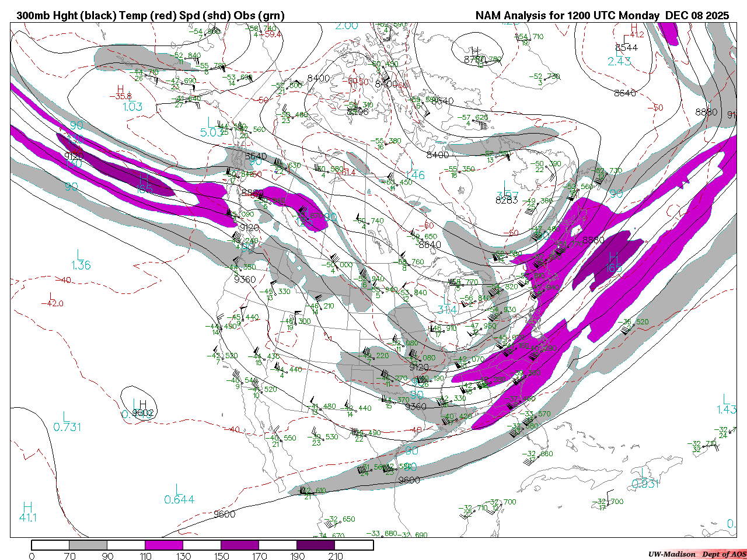Viewport: 747px width, 560px height.
Task: Click the "150" tick label under the color bar
Action: coord(221,556)
